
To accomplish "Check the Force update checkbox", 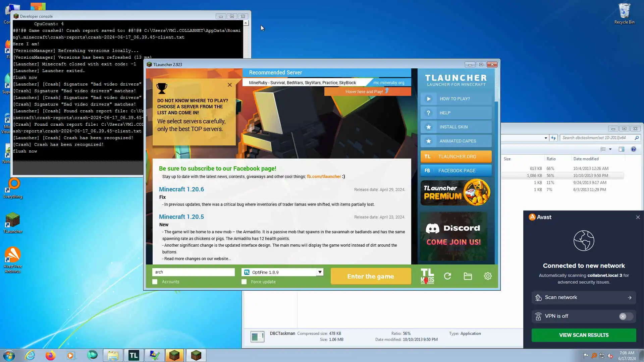I will coord(244,282).
